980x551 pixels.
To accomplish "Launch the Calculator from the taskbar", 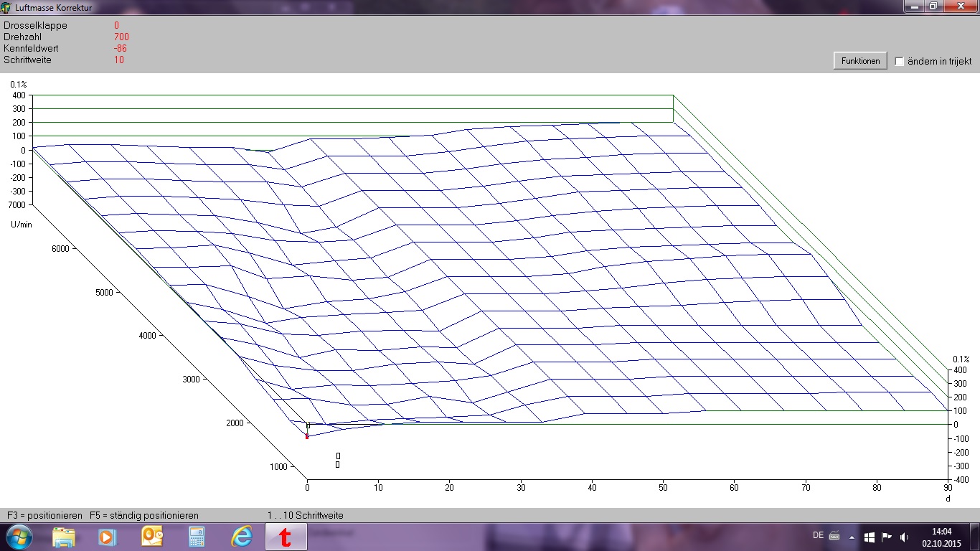I will [x=197, y=537].
